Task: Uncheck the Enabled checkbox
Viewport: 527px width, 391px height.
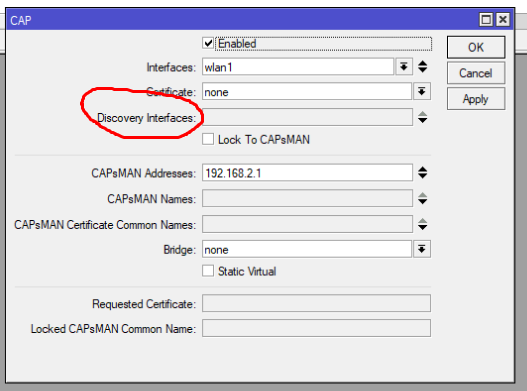Action: 208,43
